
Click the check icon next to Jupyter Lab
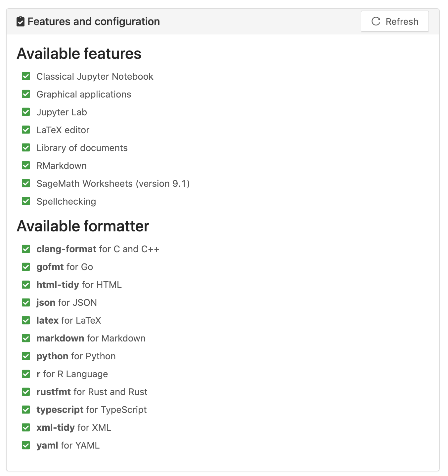point(26,112)
